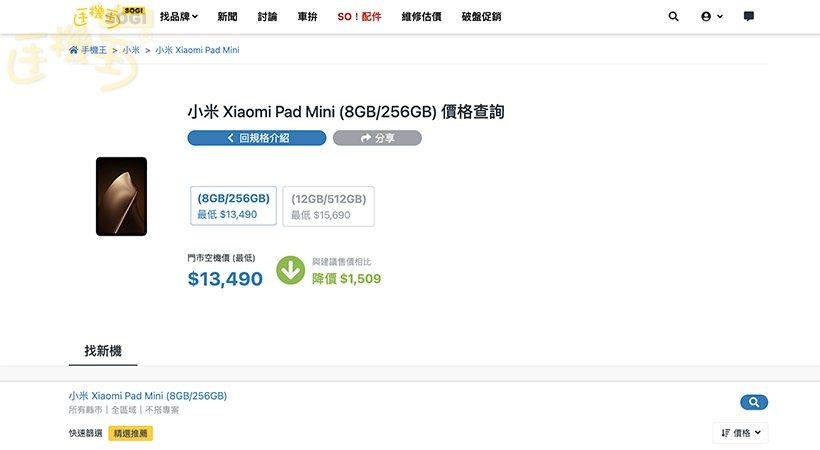Open the user account icon menu
The image size is (820, 450).
[712, 17]
